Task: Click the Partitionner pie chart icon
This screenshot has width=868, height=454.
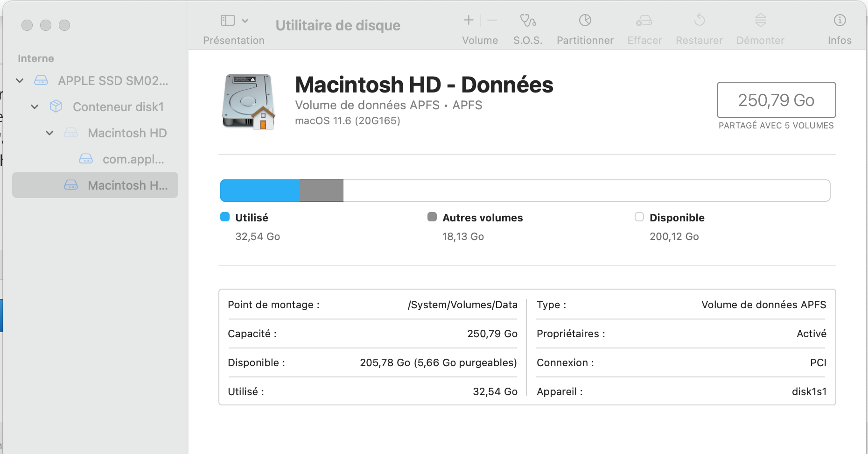Action: 585,21
